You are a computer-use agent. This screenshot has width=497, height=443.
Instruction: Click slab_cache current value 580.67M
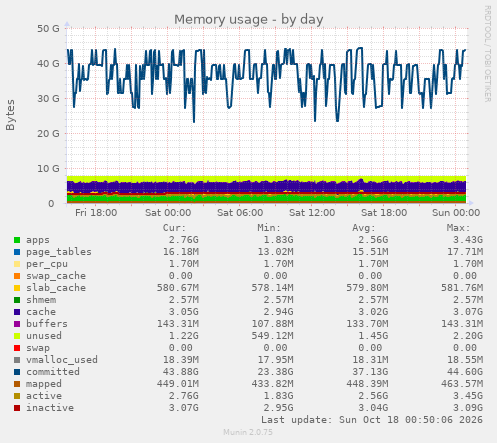178,288
